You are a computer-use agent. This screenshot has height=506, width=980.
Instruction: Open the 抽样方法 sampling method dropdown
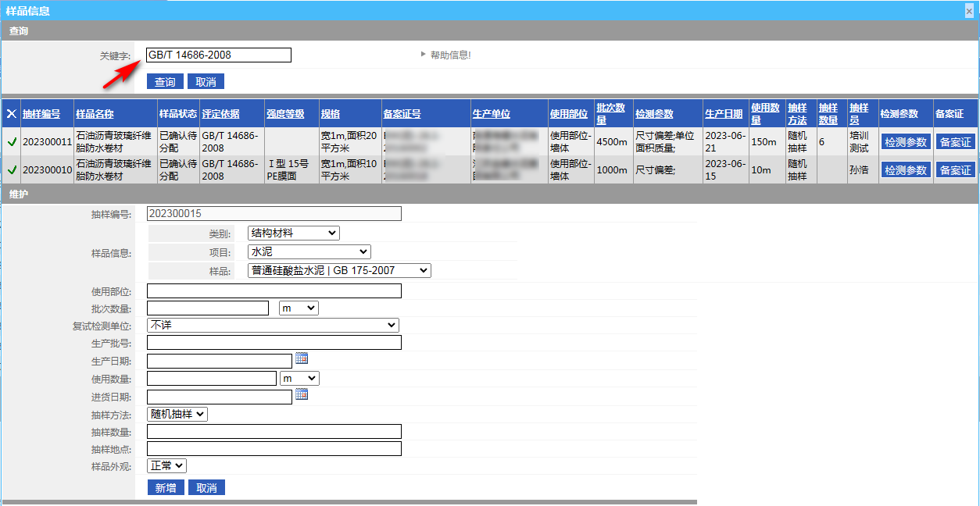click(x=177, y=414)
